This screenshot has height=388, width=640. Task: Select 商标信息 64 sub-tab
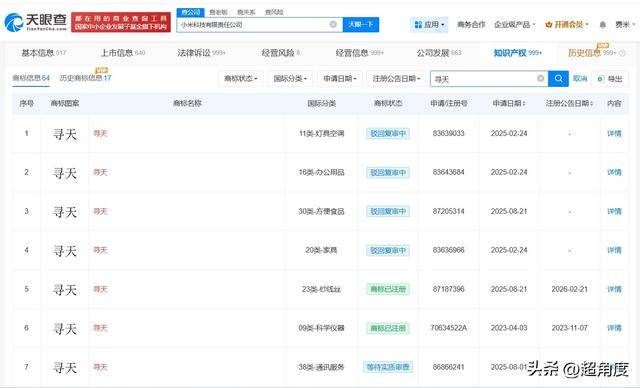point(31,78)
